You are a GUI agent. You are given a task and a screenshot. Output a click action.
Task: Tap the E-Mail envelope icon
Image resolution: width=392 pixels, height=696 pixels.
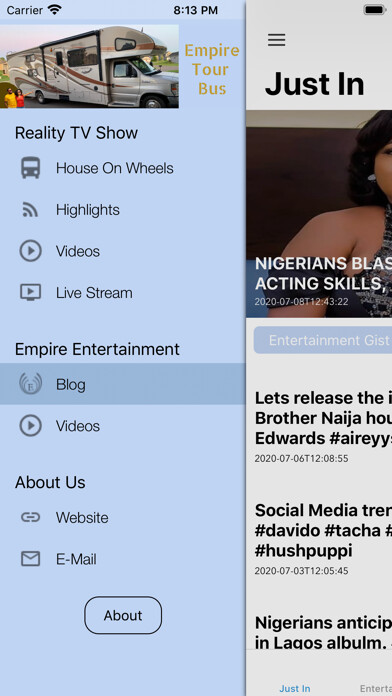click(31, 559)
